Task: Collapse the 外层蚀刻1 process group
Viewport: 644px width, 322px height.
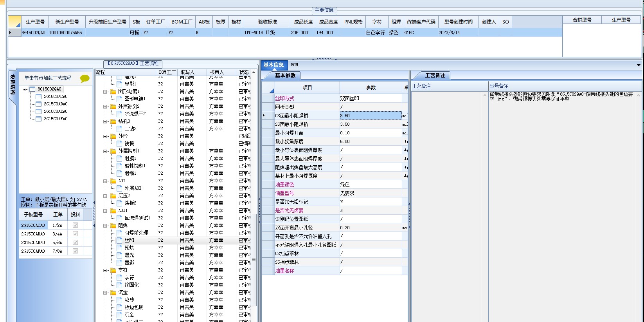Action: coord(105,151)
